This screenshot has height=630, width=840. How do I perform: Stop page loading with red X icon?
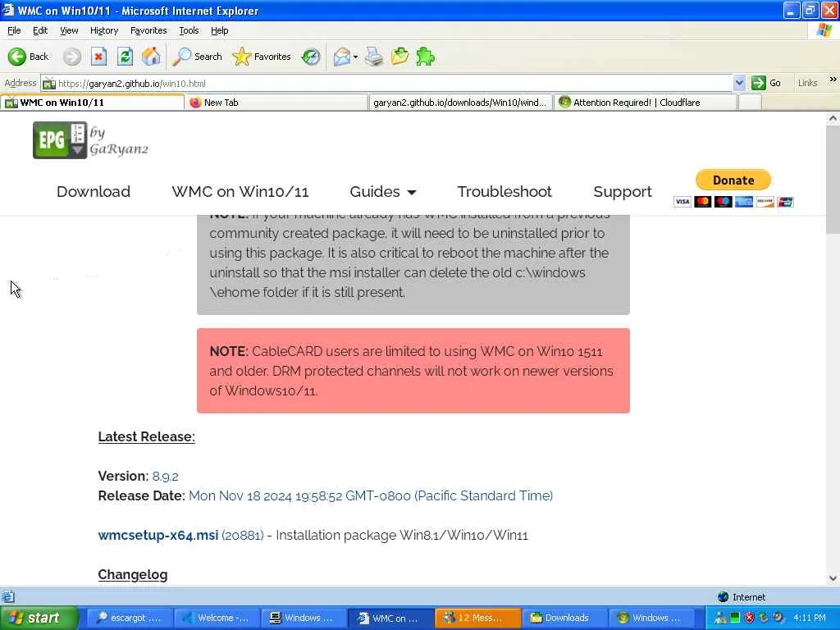point(98,57)
